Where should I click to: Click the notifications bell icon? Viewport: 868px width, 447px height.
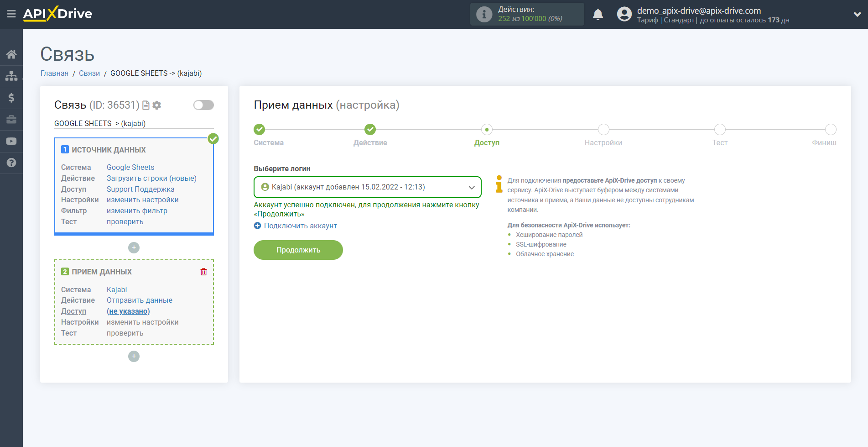[x=598, y=15]
